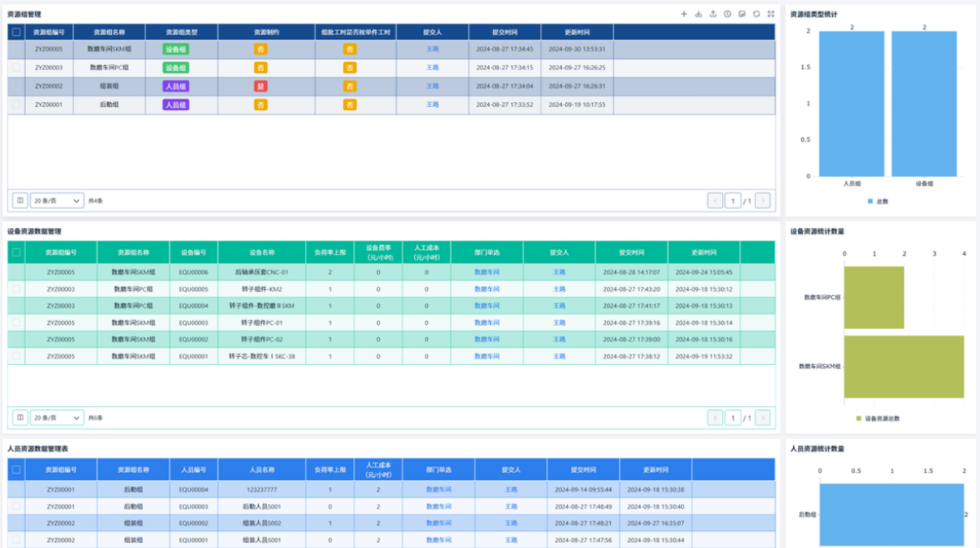Screen dimensions: 980x548
Task: Click the EQU00006 device number cell
Action: (194, 272)
